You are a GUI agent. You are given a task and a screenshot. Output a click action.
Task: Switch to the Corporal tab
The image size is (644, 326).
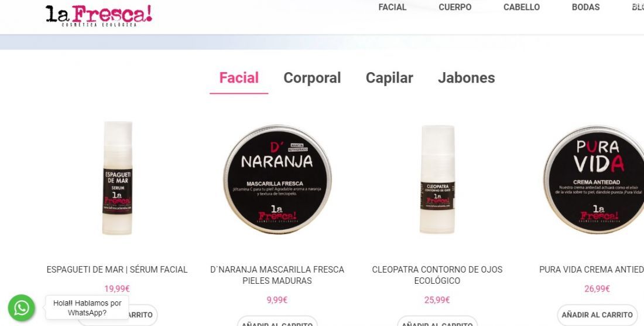coord(312,78)
